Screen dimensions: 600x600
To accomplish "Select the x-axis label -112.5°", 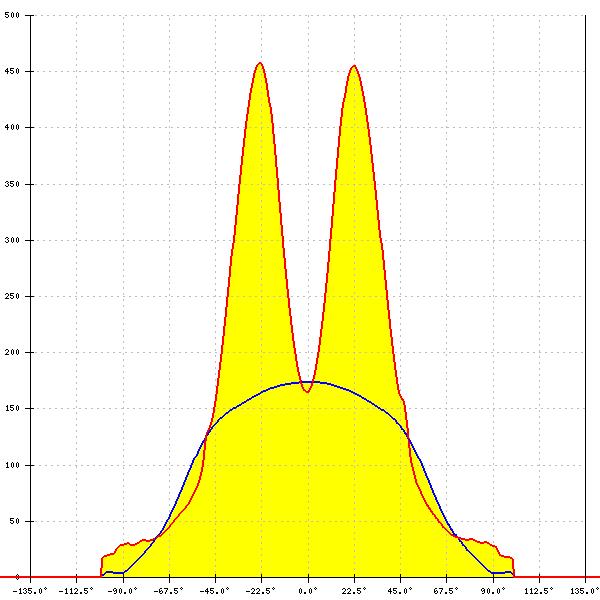I will tap(76, 591).
